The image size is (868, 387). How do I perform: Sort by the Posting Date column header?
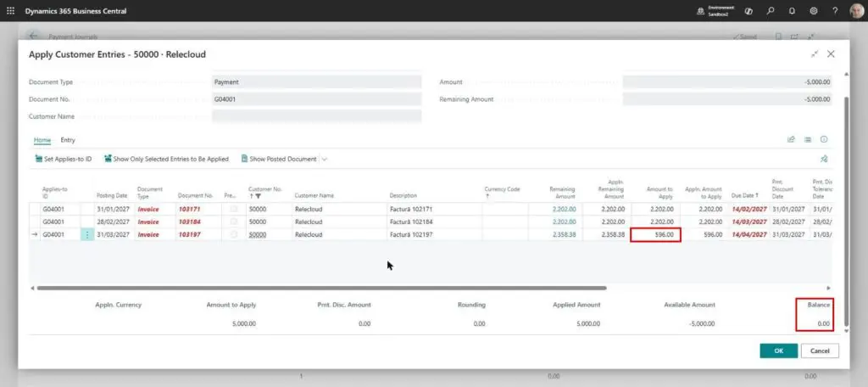[x=112, y=196]
